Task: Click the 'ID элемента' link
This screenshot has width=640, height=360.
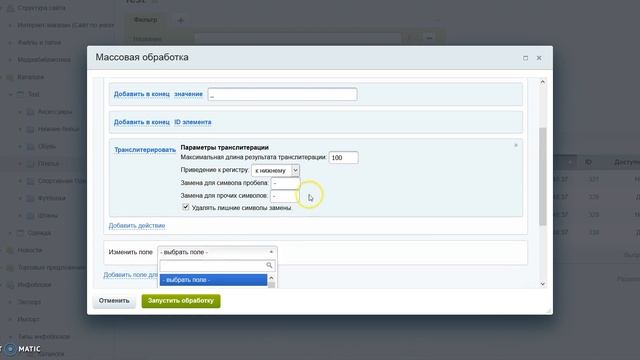Action: click(x=193, y=122)
